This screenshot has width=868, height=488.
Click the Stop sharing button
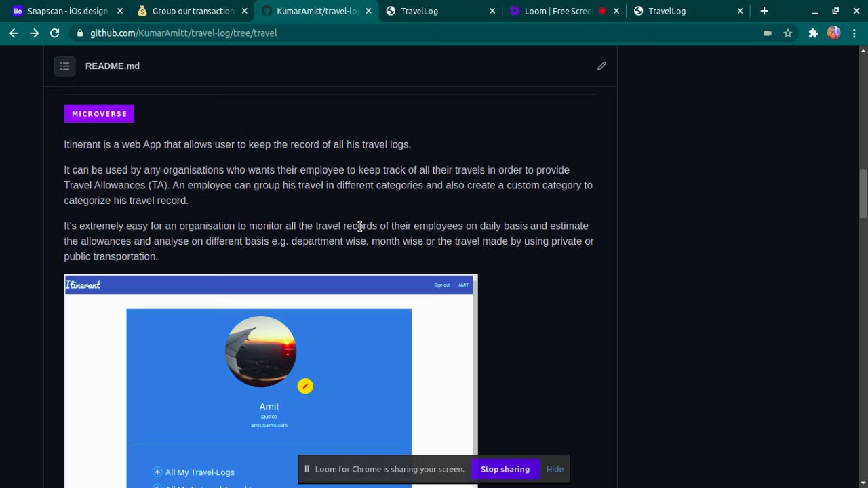(505, 469)
